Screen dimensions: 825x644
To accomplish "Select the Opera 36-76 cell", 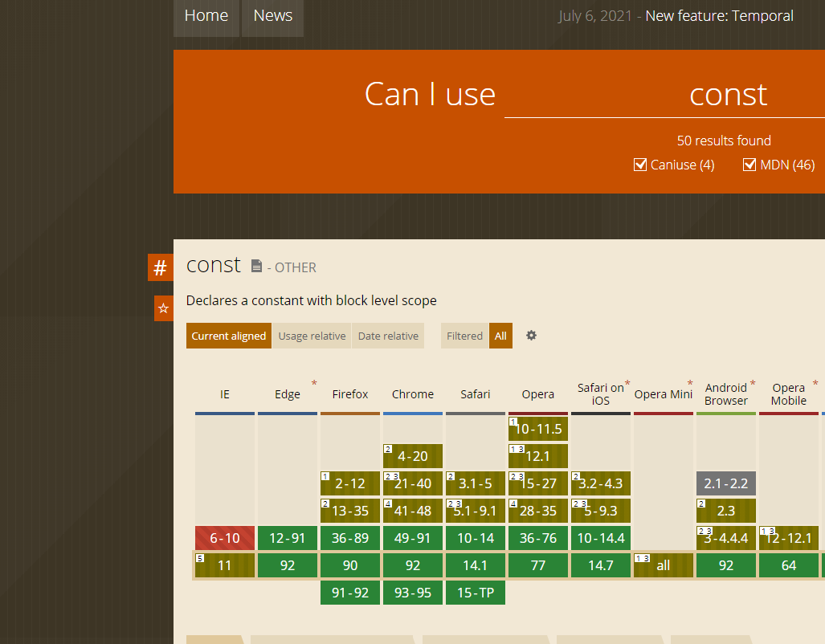I will 537,538.
